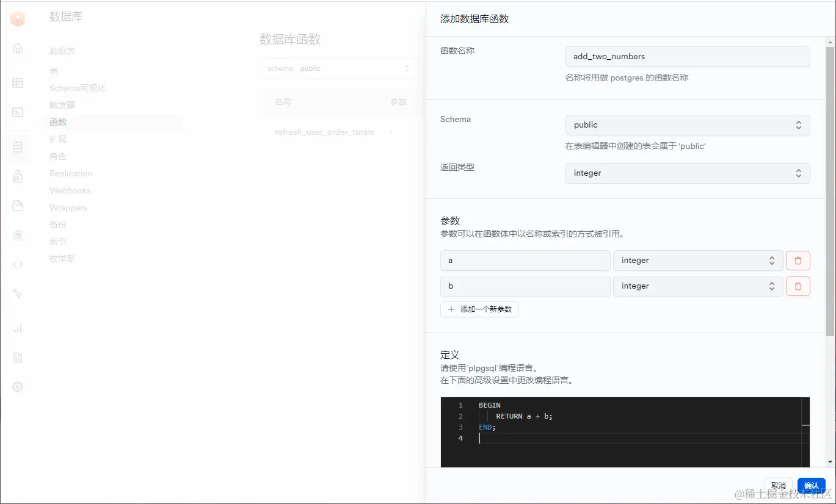836x504 pixels.
Task: Open 枚举型 menu item
Action: [x=62, y=259]
